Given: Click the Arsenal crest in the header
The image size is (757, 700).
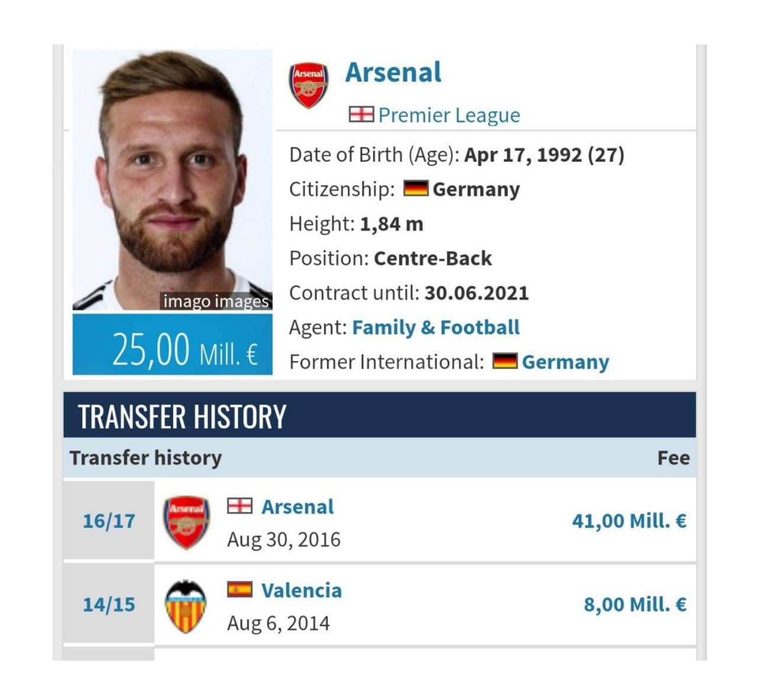Looking at the screenshot, I should [x=308, y=86].
